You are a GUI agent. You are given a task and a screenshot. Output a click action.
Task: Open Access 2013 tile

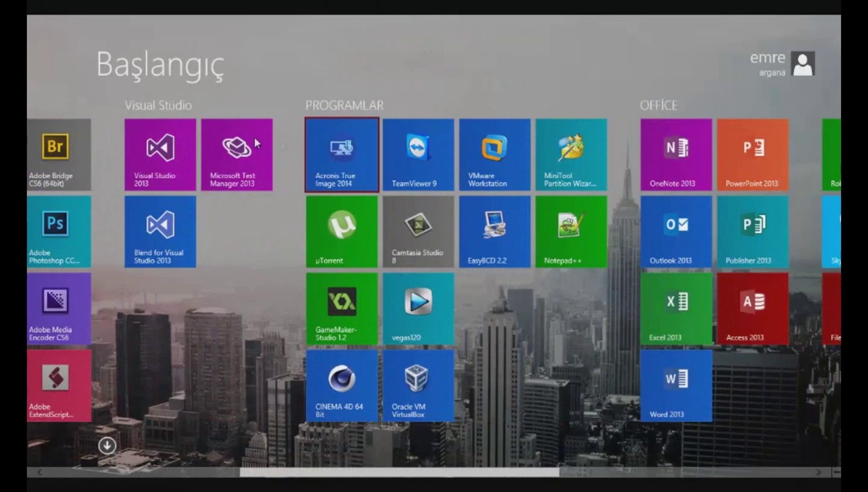pos(753,309)
